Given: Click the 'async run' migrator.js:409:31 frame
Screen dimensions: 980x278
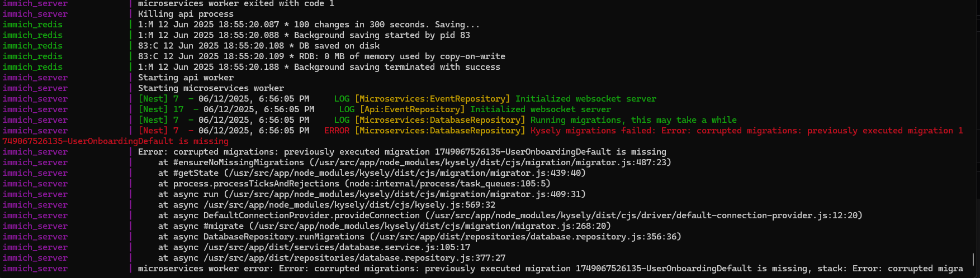Looking at the screenshot, I should (x=372, y=194).
